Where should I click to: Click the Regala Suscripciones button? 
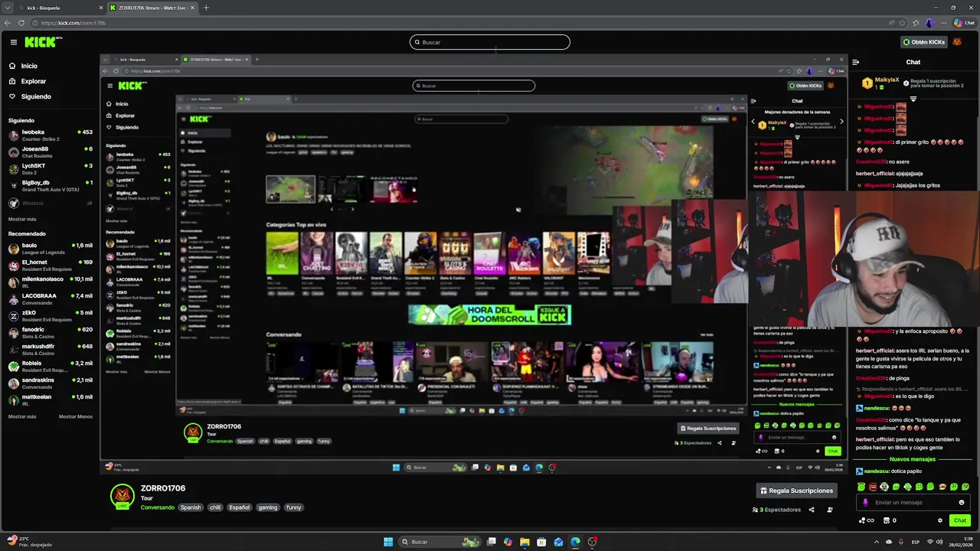[796, 491]
